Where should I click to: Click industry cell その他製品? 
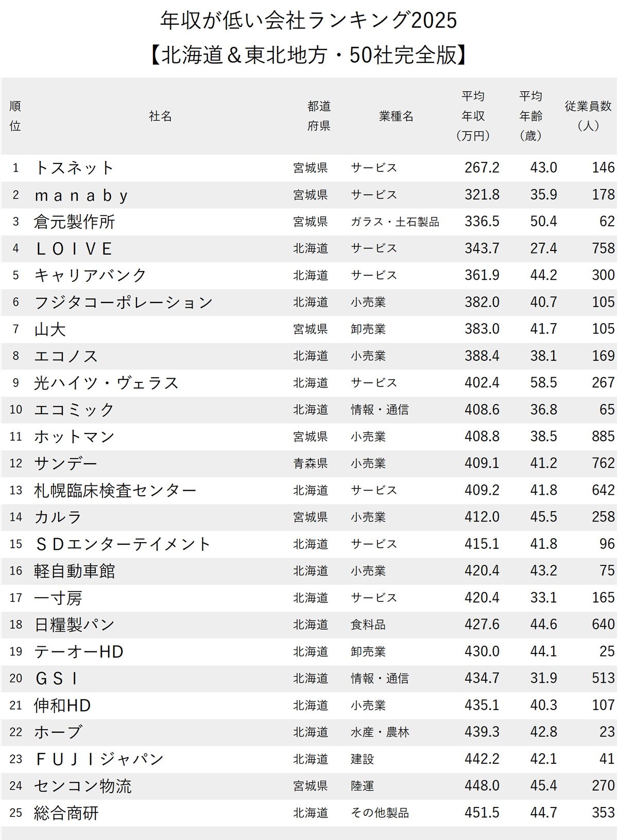point(380,813)
